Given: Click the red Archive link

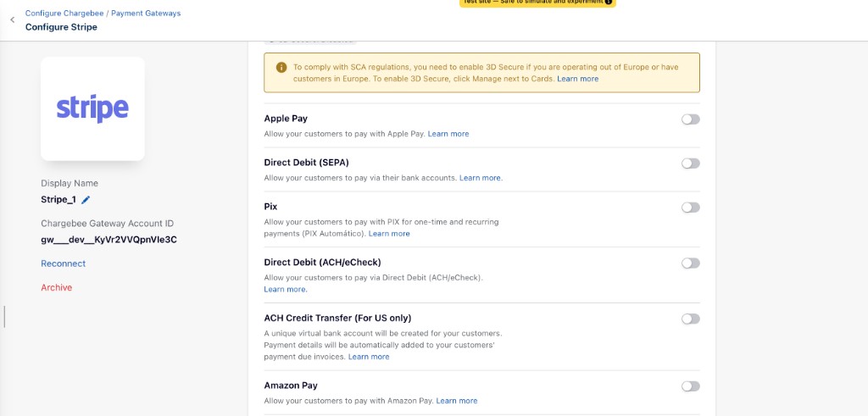Looking at the screenshot, I should click(57, 288).
